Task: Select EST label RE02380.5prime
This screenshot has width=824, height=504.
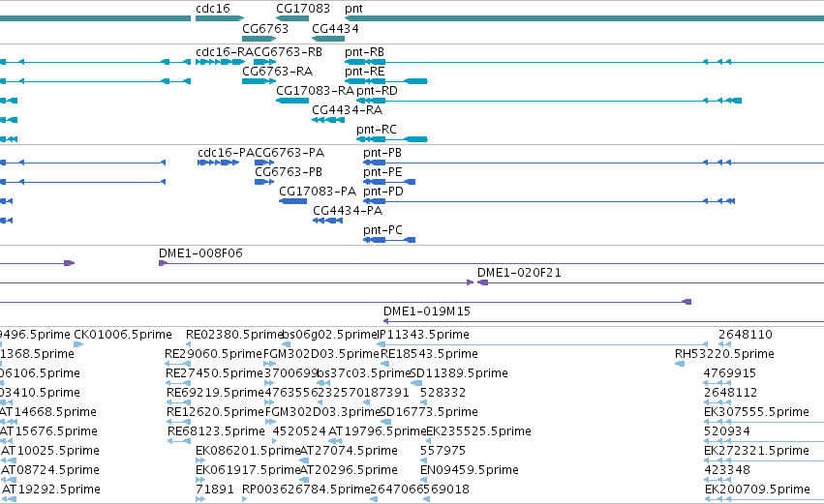Action: point(235,335)
